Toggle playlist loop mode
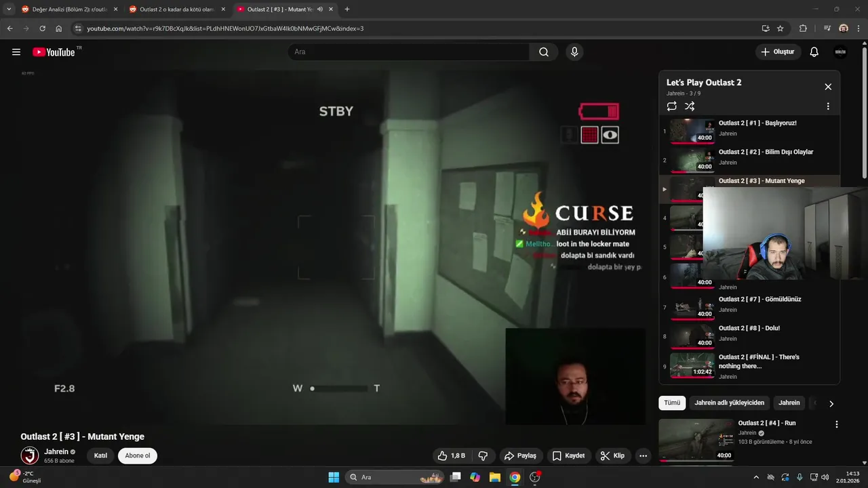 [671, 106]
